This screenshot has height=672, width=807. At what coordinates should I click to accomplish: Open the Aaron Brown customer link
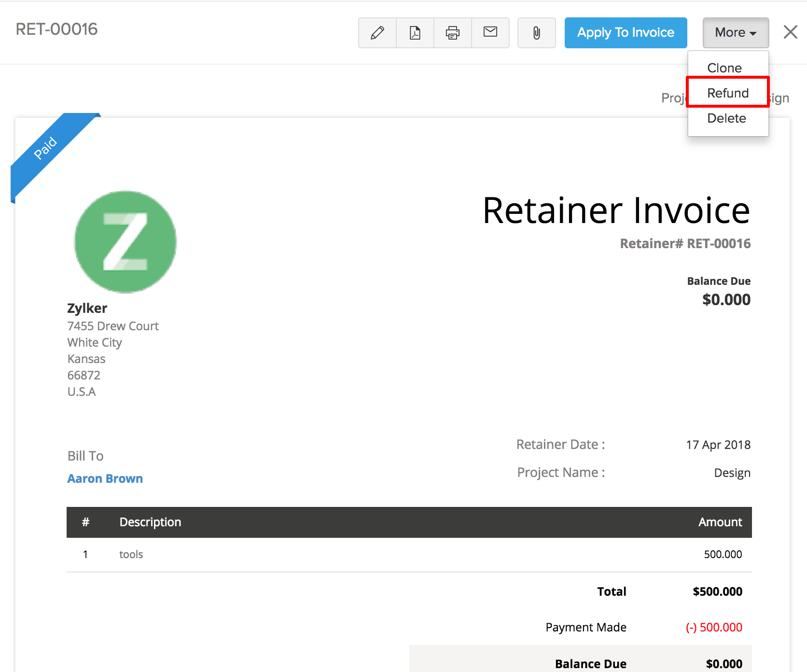[105, 478]
